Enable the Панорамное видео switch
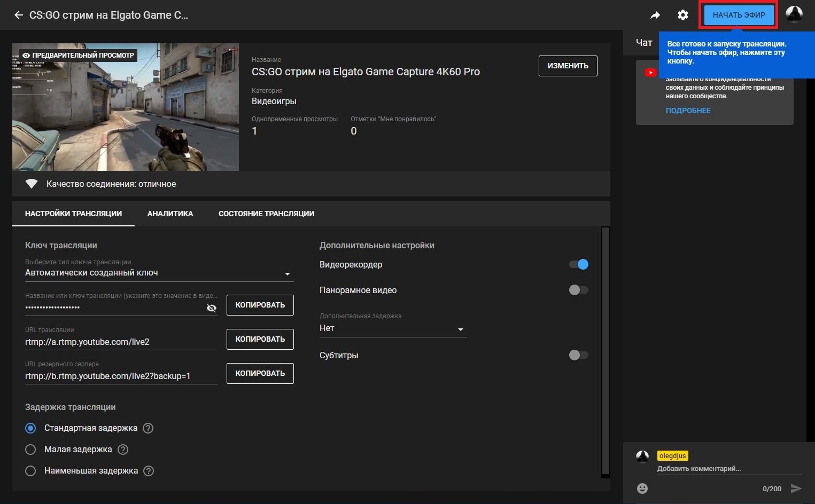Screen dimensions: 815x504 pos(579,290)
